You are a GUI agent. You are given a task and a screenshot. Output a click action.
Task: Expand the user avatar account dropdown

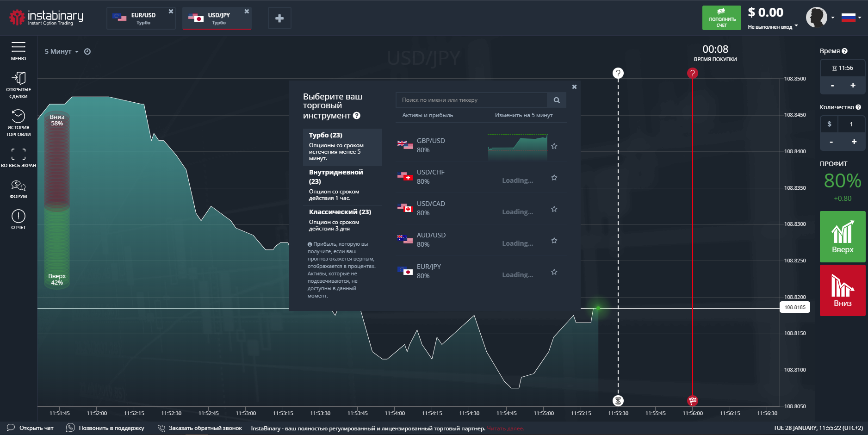pos(819,18)
